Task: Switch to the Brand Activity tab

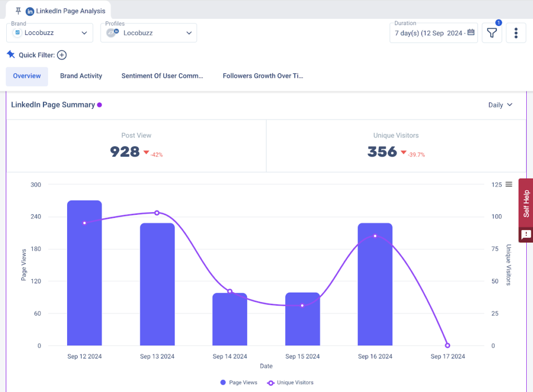Action: [x=81, y=76]
